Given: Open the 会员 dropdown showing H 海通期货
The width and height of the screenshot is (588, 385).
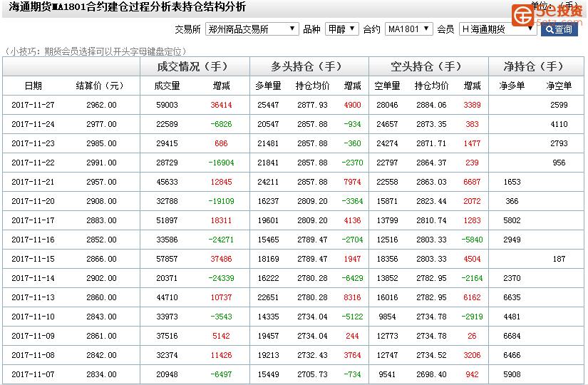Looking at the screenshot, I should tap(498, 29).
